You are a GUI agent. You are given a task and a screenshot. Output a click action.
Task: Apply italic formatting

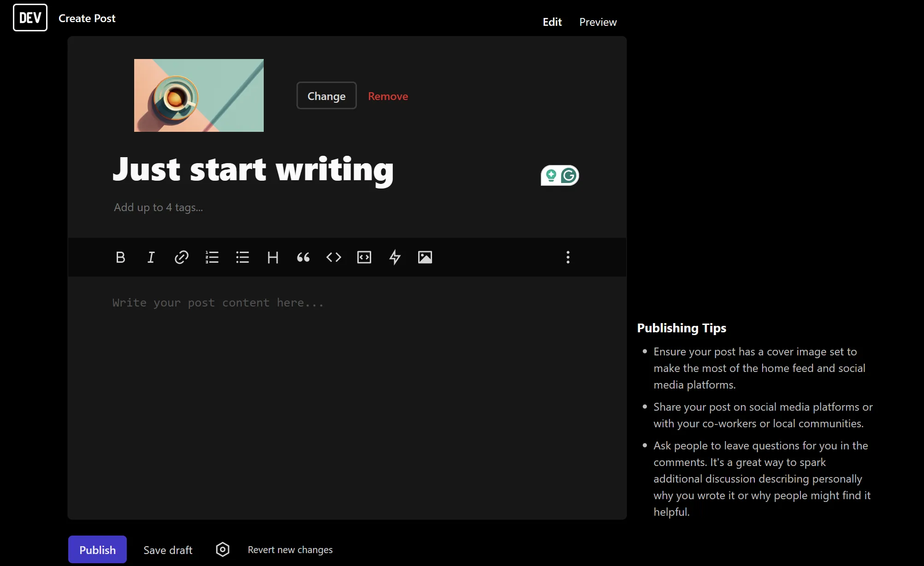click(151, 257)
